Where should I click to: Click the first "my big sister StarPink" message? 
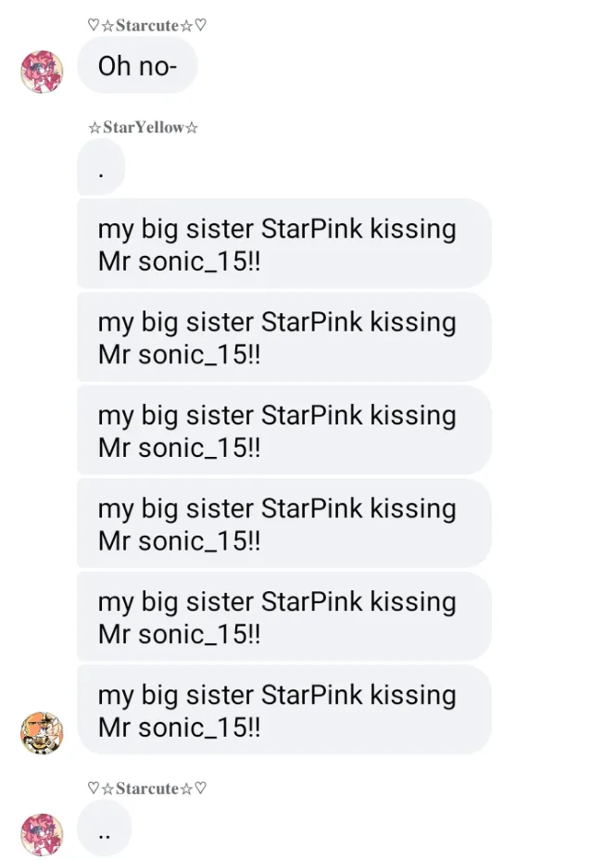click(x=283, y=244)
